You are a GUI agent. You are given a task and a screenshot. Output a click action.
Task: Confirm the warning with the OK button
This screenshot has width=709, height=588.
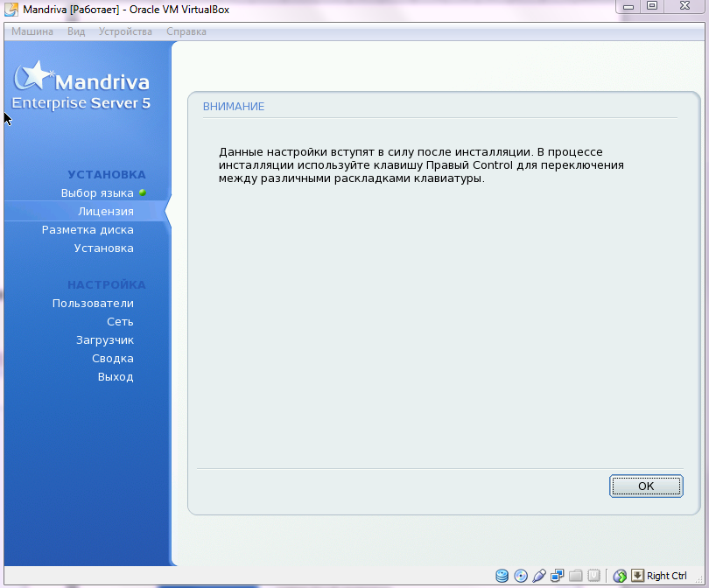tap(646, 486)
